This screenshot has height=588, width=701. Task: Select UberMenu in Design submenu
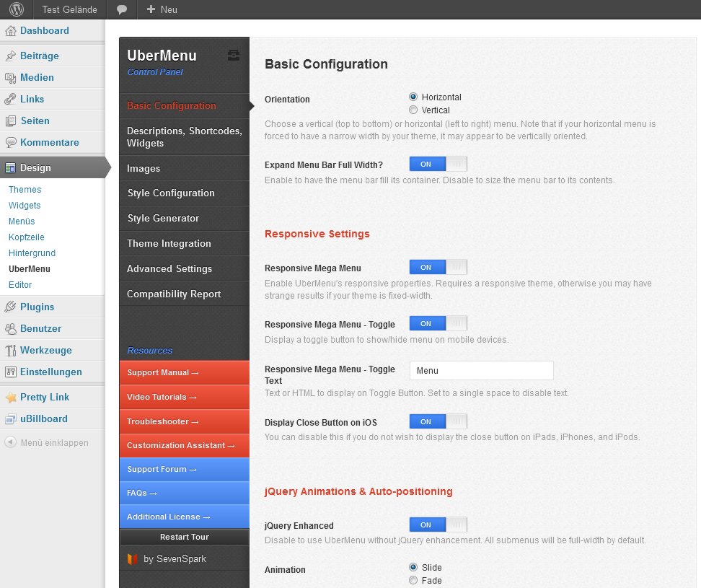30,268
